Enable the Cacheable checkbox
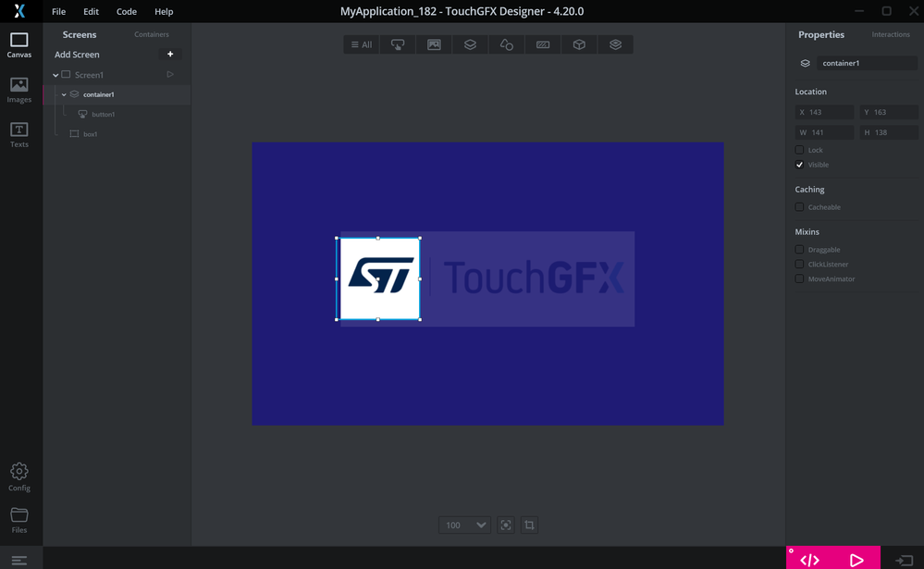Image resolution: width=924 pixels, height=569 pixels. pyautogui.click(x=799, y=207)
